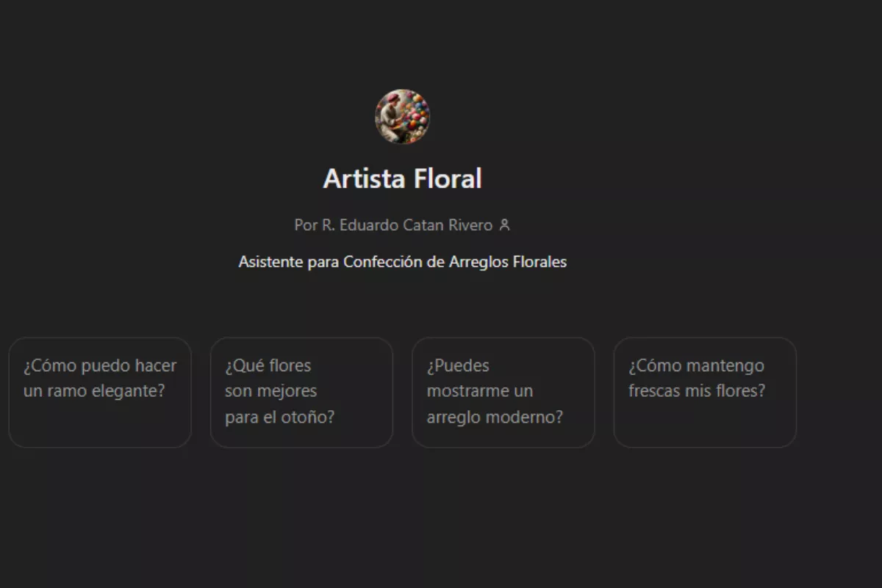Select the second suggestion card about otoño
The width and height of the screenshot is (882, 588).
pyautogui.click(x=301, y=392)
